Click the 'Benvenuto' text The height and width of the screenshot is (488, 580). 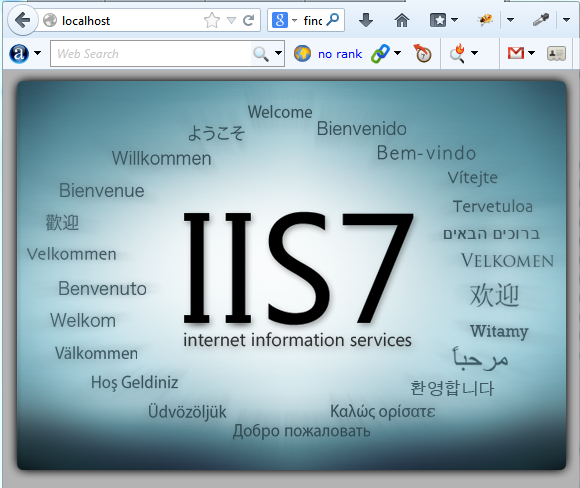(x=102, y=288)
